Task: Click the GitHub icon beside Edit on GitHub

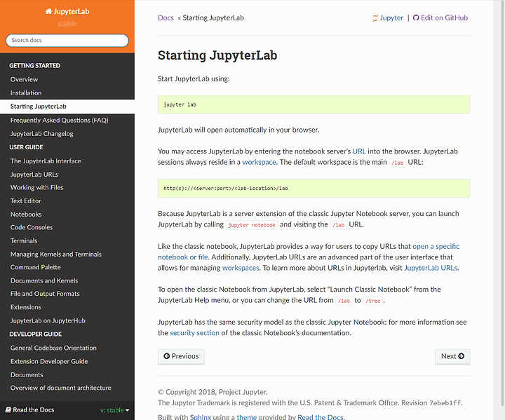Action: (x=416, y=18)
